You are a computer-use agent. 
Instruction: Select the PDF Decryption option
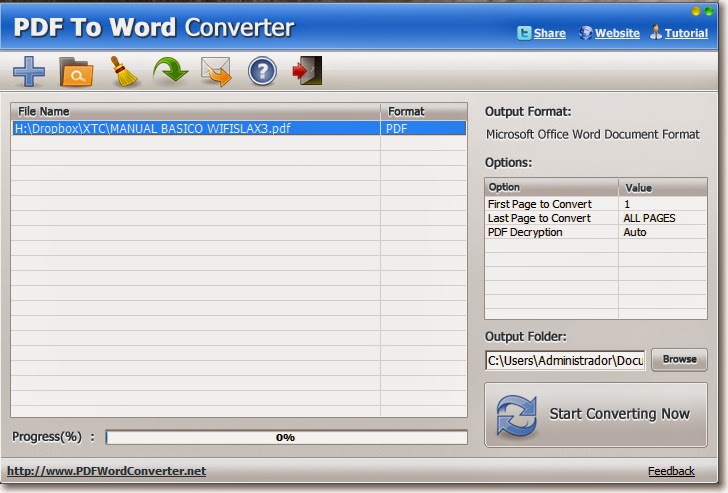(525, 232)
